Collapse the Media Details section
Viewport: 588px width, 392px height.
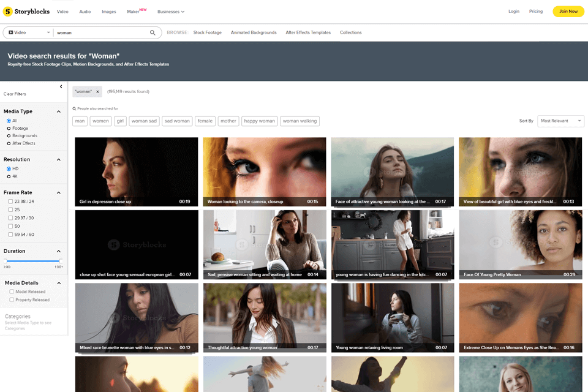(59, 283)
